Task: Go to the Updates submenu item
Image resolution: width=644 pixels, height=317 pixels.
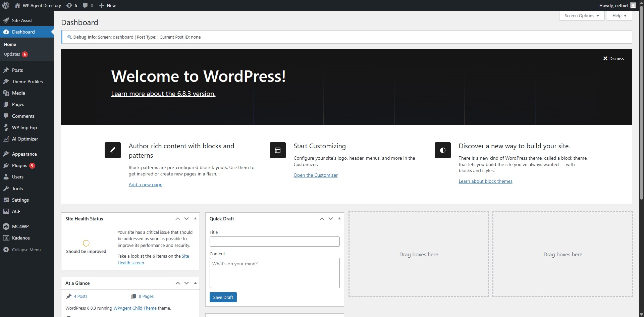Action: point(12,54)
